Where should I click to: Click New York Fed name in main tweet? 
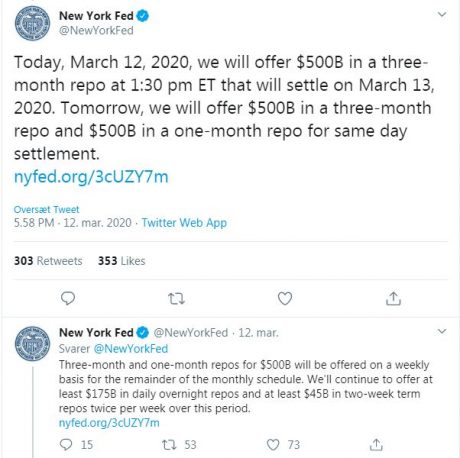pyautogui.click(x=96, y=16)
